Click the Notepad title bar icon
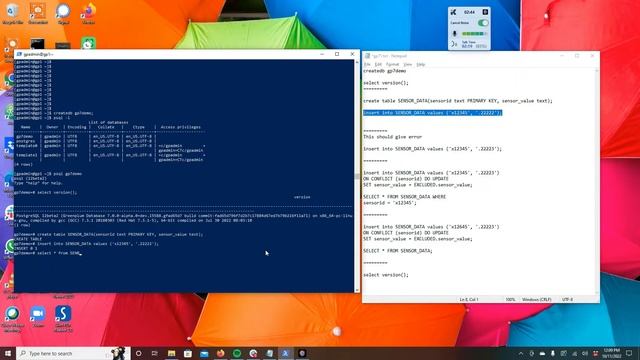The height and width of the screenshot is (360, 640). [x=367, y=56]
